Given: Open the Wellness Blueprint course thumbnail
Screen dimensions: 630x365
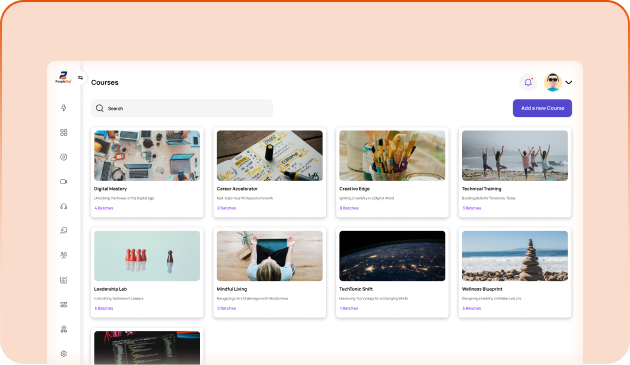Looking at the screenshot, I should click(515, 256).
